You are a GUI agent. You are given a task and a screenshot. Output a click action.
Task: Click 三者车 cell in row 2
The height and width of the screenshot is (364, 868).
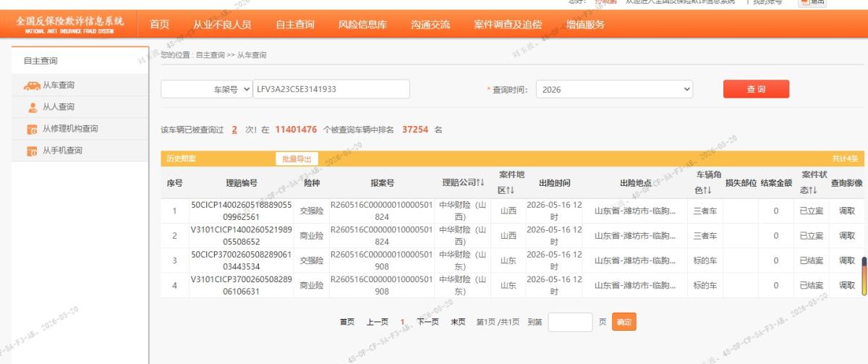(705, 236)
